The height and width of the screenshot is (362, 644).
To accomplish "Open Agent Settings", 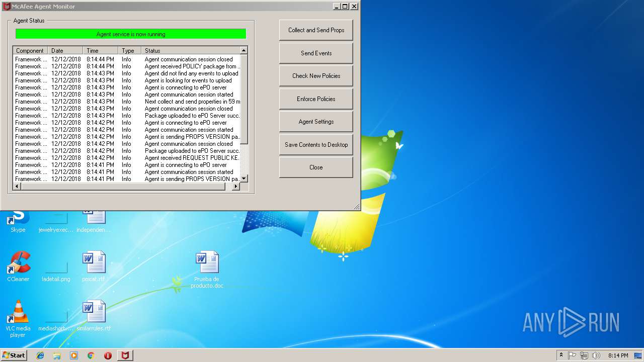I will tap(316, 122).
